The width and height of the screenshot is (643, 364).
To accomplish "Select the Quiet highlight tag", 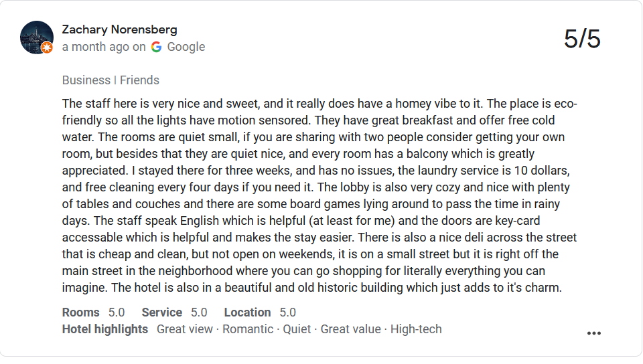I will click(297, 329).
